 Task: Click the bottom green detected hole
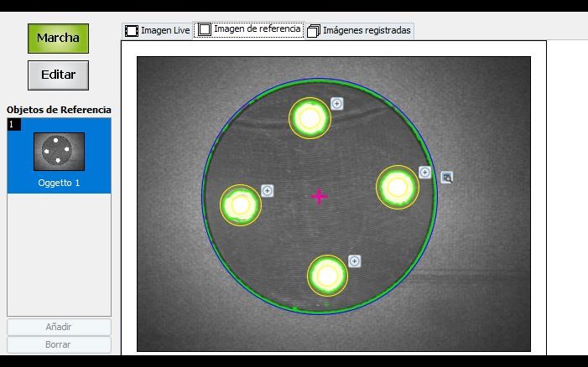[x=327, y=276]
